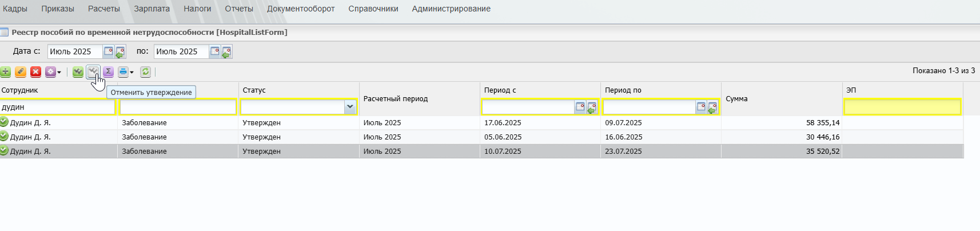The width and height of the screenshot is (980, 231).
Task: Click the purple gear operations icon
Action: 50,71
